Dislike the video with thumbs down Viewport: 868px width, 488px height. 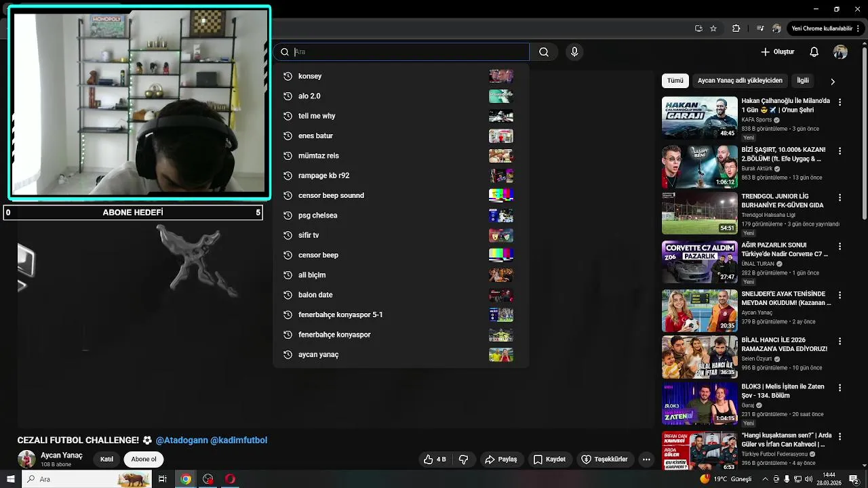click(x=464, y=460)
